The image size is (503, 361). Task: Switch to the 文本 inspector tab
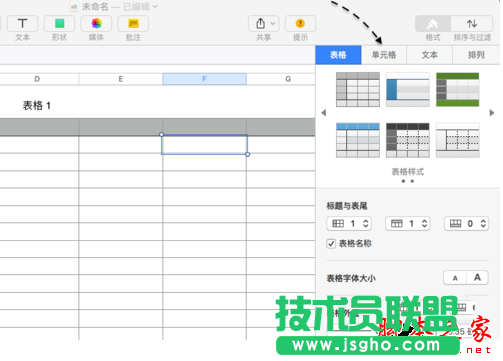(x=430, y=55)
